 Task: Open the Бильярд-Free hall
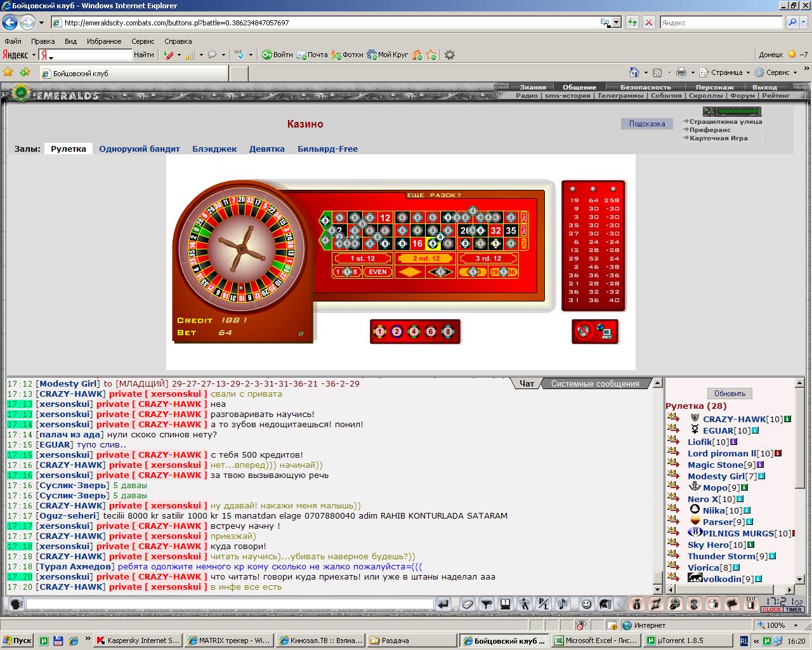(327, 149)
